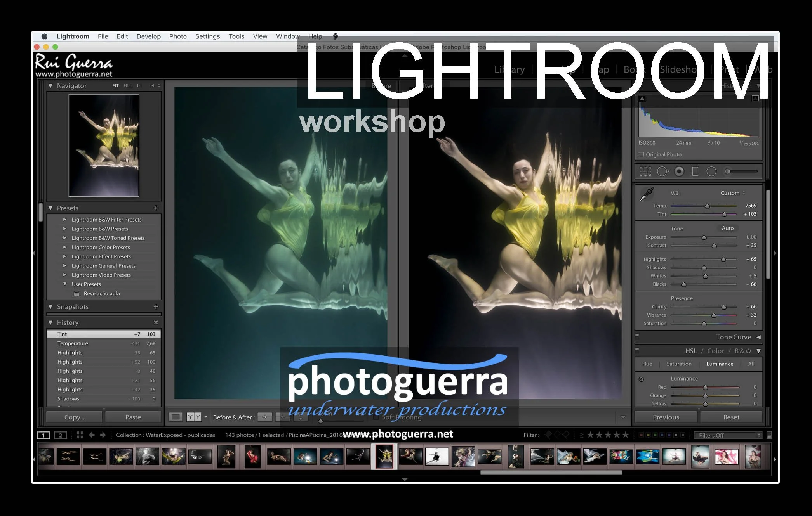Image resolution: width=812 pixels, height=516 pixels.
Task: Toggle shadow clipping indicator on histogram
Action: pos(642,99)
